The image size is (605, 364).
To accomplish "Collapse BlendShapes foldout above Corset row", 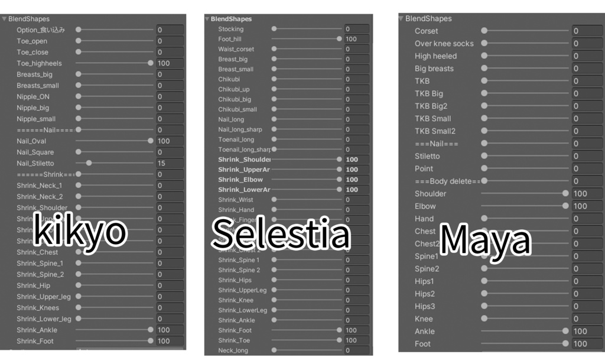I will (x=401, y=18).
